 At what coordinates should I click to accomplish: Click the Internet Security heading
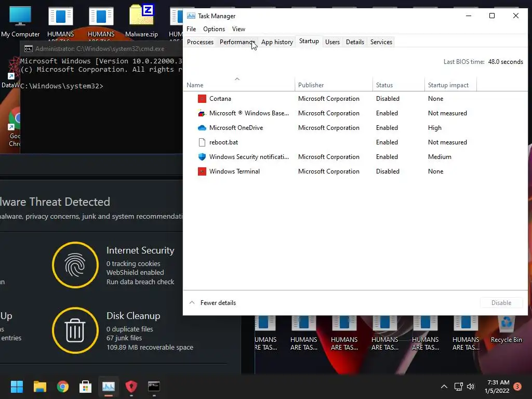[x=140, y=250]
